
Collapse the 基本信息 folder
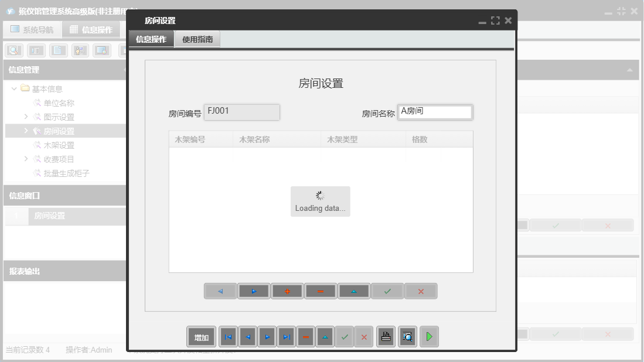[x=13, y=88]
